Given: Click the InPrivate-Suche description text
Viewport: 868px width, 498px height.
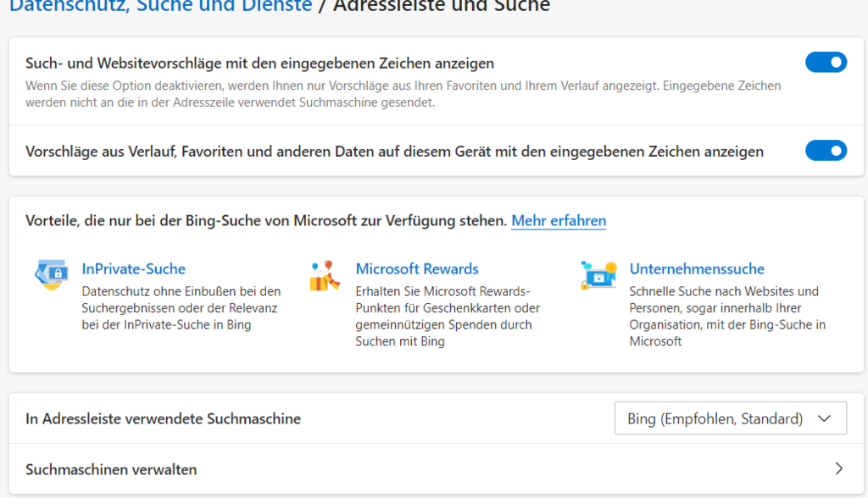Looking at the screenshot, I should point(181,308).
